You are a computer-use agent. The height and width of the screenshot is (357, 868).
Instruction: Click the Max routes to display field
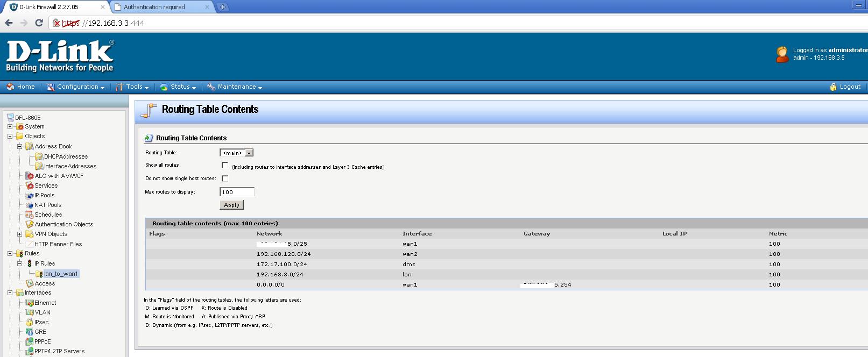coord(237,192)
